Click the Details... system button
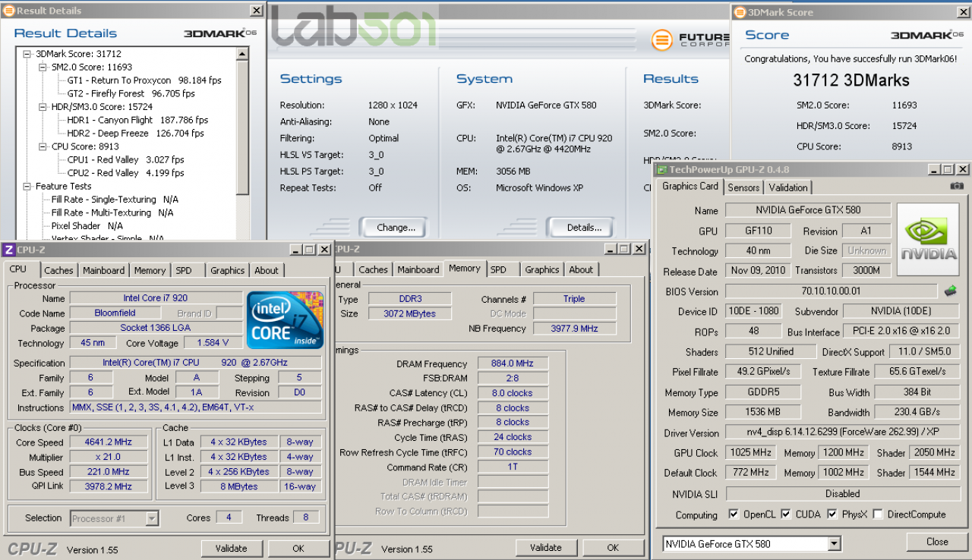This screenshot has height=560, width=972. tap(584, 227)
